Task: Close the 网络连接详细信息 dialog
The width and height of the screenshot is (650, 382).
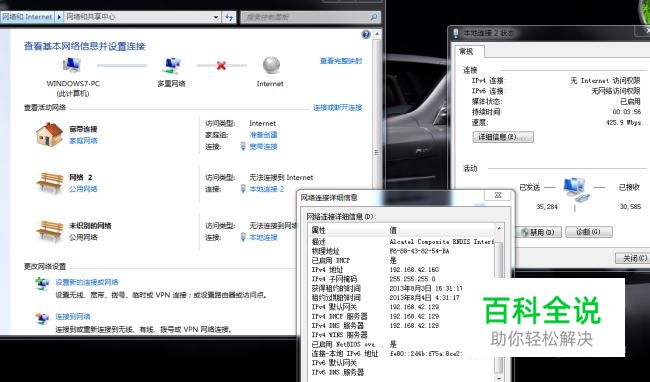Action: (498, 195)
